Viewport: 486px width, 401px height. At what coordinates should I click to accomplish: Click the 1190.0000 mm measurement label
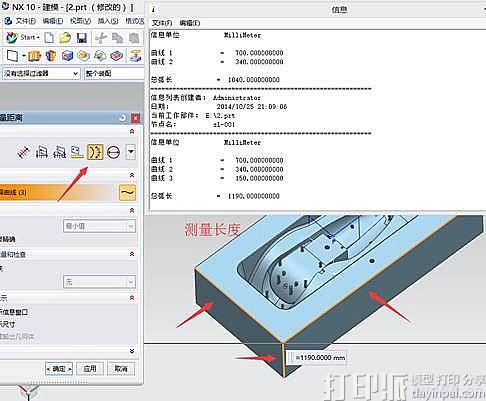click(x=318, y=358)
